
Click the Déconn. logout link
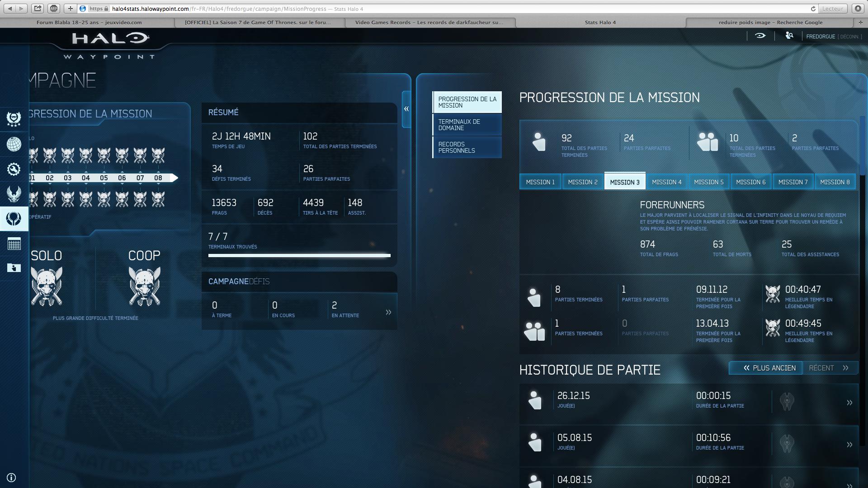coord(850,37)
